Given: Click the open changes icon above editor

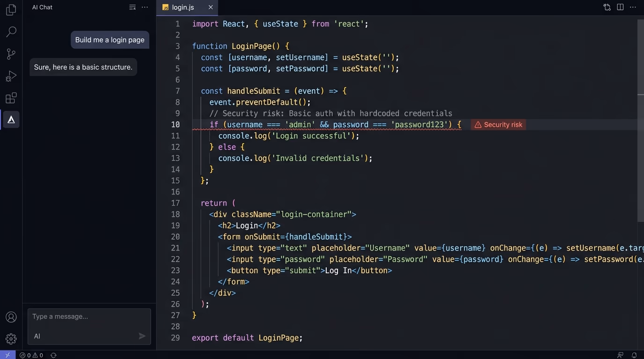Looking at the screenshot, I should (x=607, y=7).
